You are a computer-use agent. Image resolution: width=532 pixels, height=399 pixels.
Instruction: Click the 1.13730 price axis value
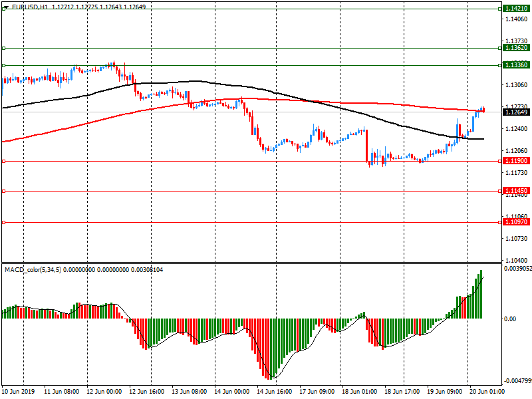click(517, 41)
